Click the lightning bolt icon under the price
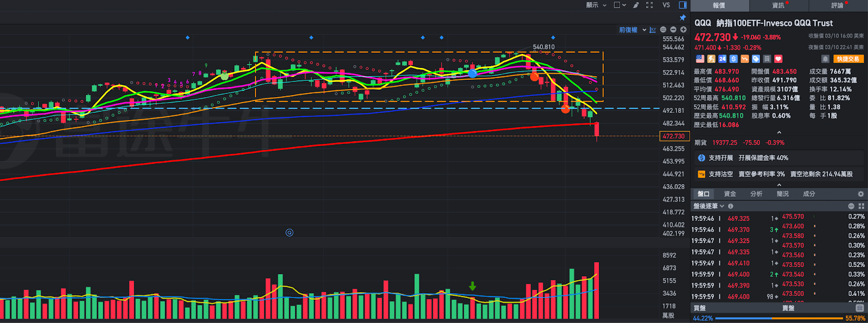 click(x=711, y=59)
